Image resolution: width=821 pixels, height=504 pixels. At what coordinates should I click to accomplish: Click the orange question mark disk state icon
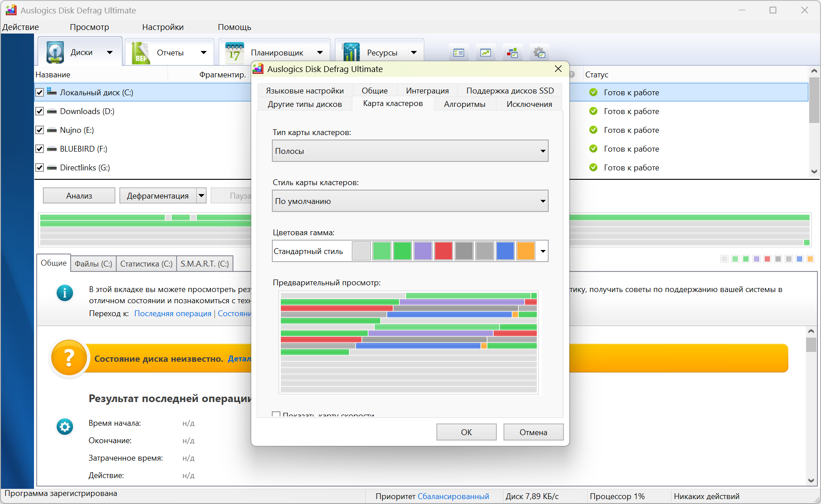pyautogui.click(x=69, y=358)
